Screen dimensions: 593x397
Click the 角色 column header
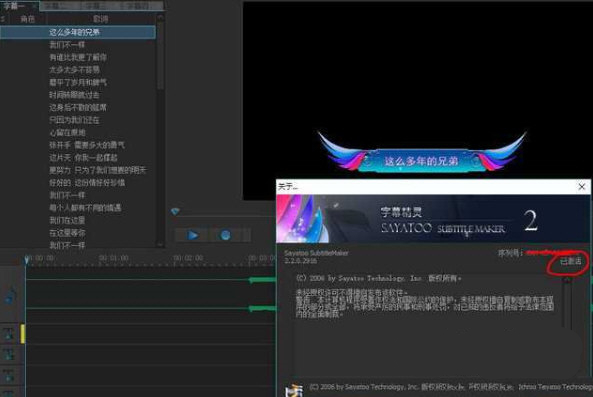click(x=27, y=19)
